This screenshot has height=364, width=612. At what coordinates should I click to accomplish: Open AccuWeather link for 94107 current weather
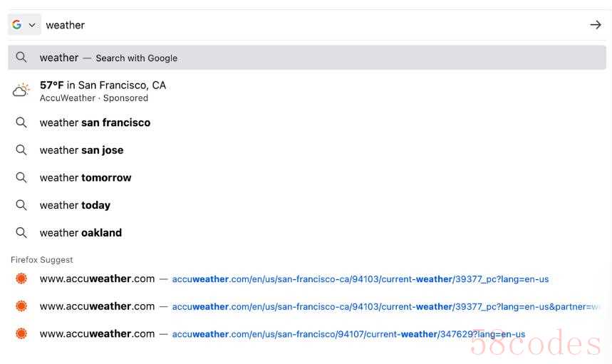[x=348, y=334]
